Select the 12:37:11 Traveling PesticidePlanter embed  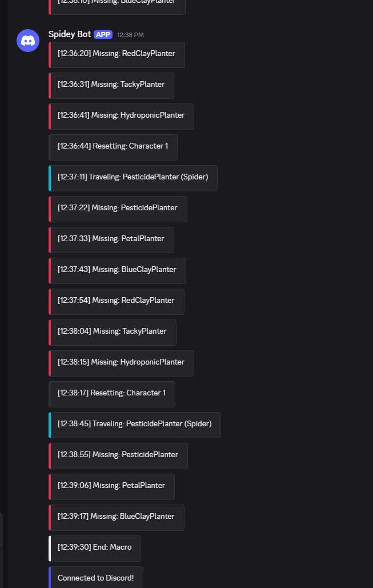click(x=133, y=177)
